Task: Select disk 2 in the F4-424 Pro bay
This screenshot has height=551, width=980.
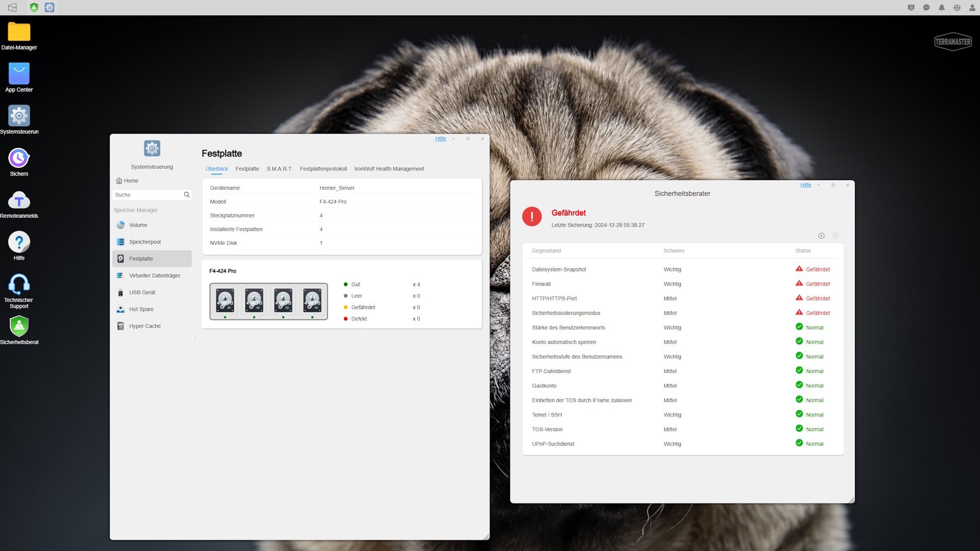Action: click(x=254, y=301)
